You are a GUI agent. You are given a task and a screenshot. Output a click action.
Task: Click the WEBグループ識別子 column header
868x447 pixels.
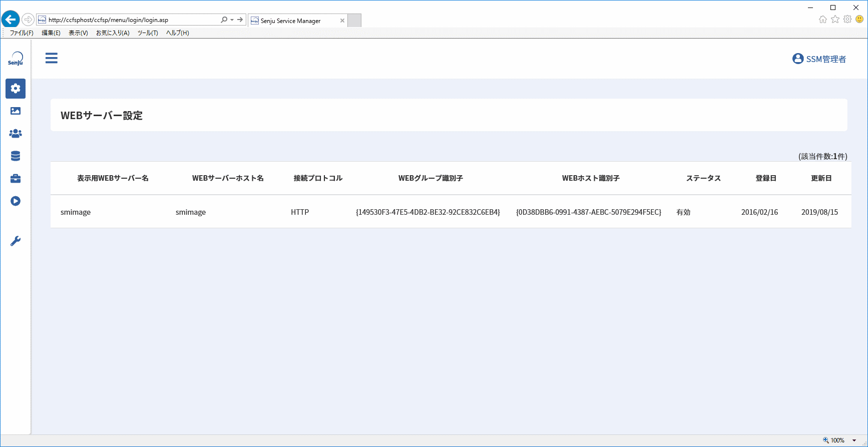point(430,178)
